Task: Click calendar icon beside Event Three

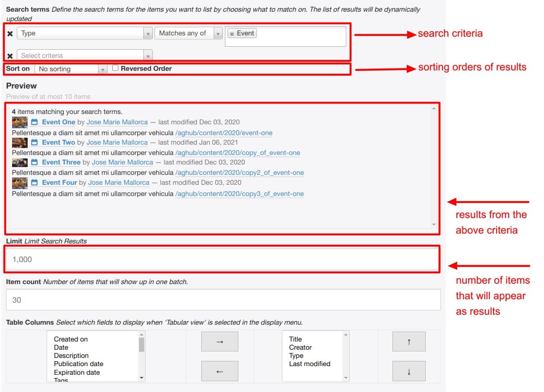Action: pos(35,162)
